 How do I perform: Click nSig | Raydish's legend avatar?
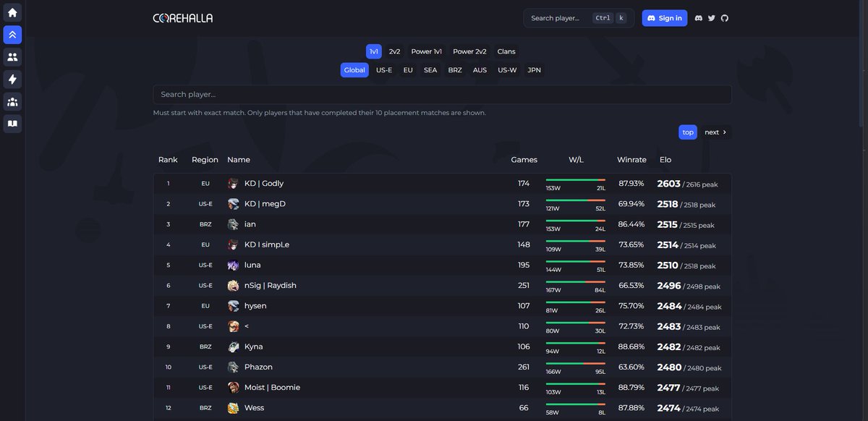tap(233, 286)
